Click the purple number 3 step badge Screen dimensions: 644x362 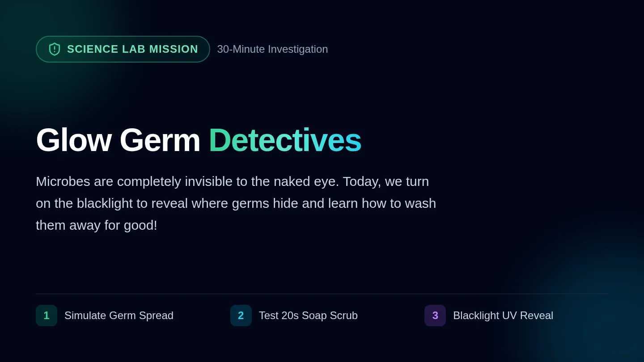coord(435,316)
